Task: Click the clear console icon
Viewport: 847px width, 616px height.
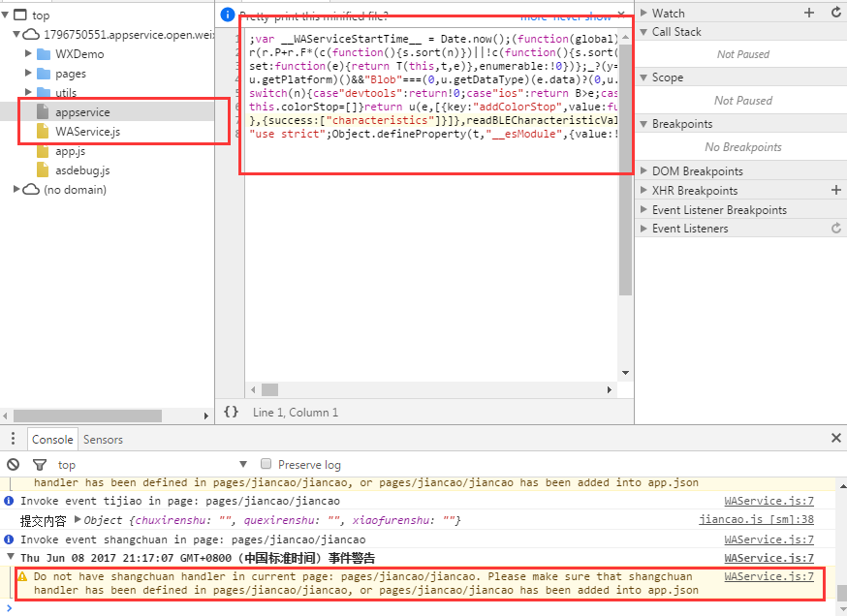Action: [14, 465]
